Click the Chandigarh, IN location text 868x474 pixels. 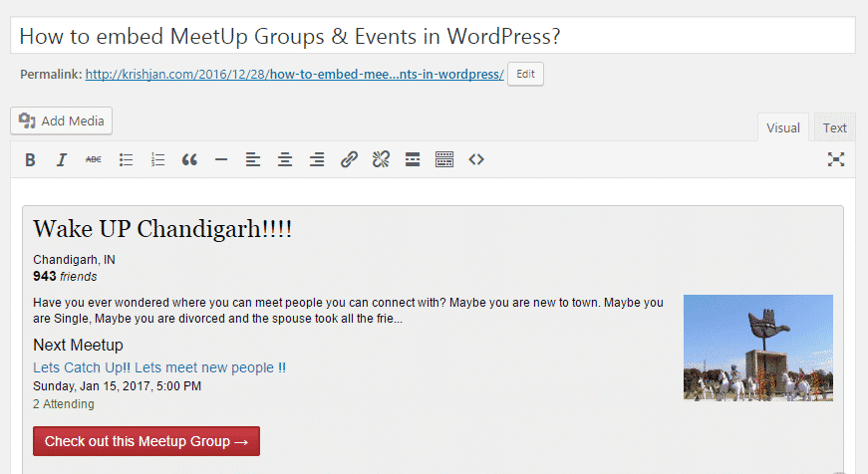[74, 259]
